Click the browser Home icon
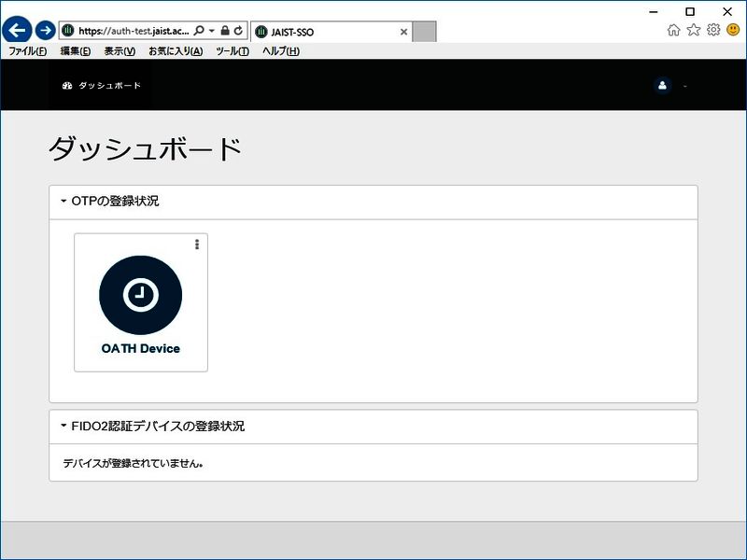 point(673,30)
